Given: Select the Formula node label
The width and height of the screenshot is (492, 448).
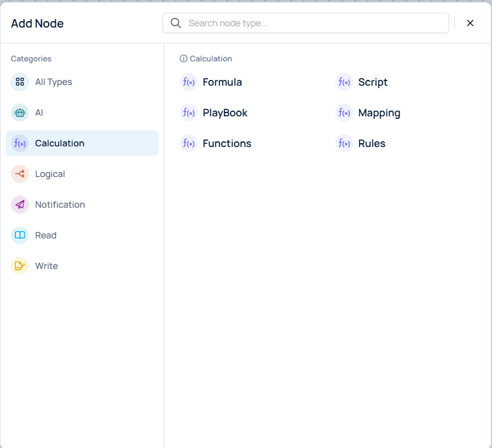Looking at the screenshot, I should click(x=222, y=82).
